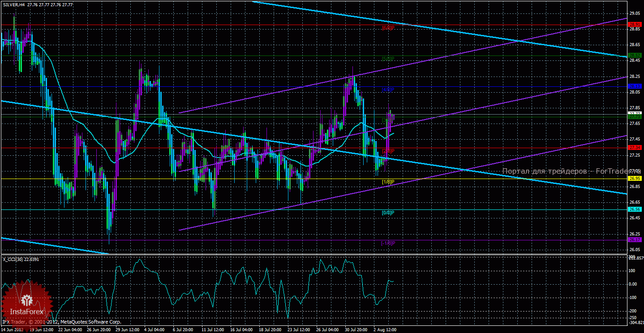Click the 27.34 red price tag
The image size is (644, 333).
click(x=635, y=147)
